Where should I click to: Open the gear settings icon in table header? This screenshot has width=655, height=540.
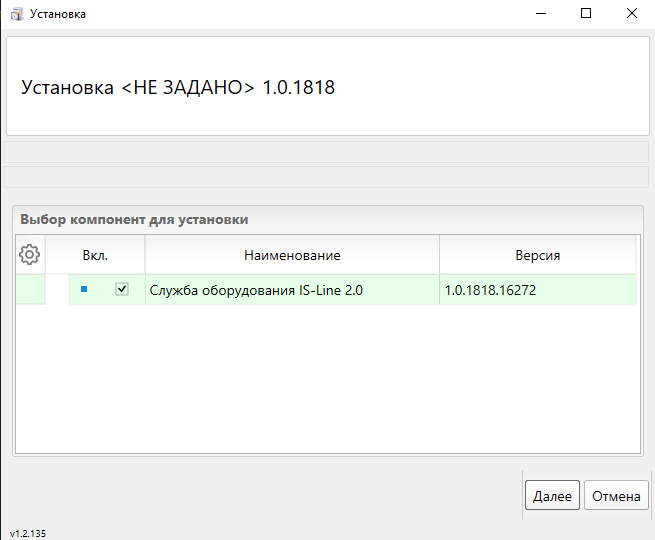point(30,254)
